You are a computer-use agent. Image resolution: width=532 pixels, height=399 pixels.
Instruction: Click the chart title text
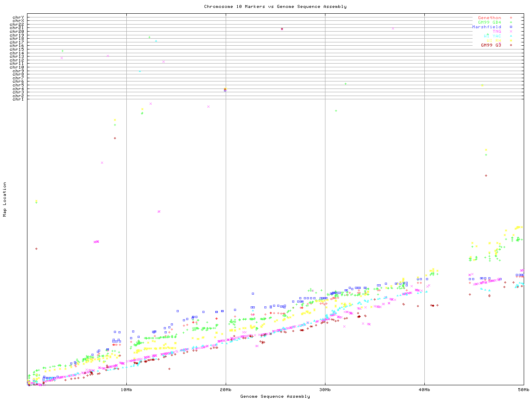(x=275, y=7)
